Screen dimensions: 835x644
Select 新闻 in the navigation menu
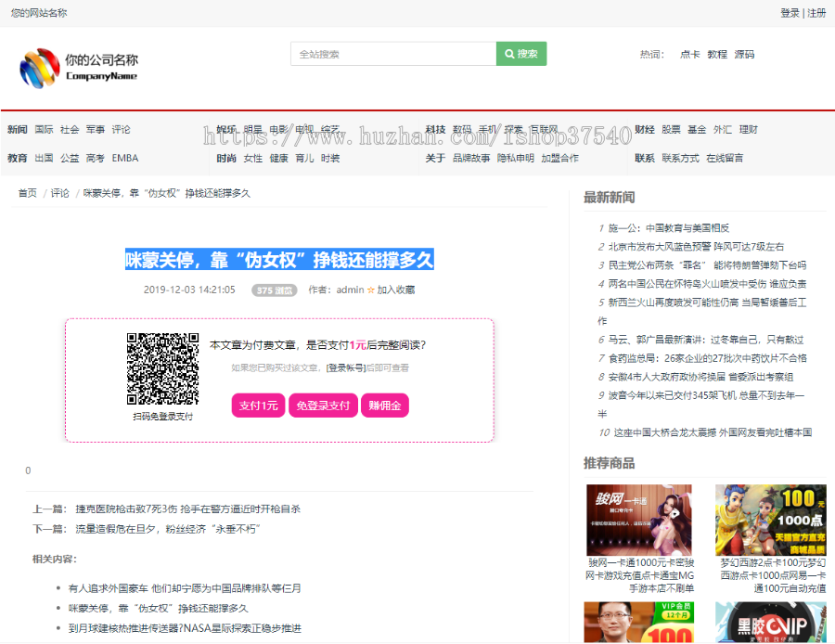pos(17,130)
